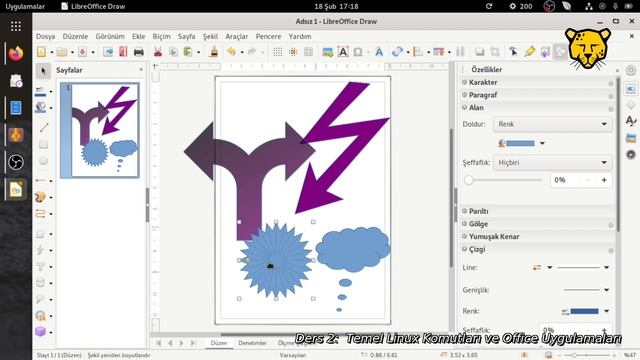The width and height of the screenshot is (640, 360).
Task: Toggle Helplines While Moving icon
Action: 309,52
